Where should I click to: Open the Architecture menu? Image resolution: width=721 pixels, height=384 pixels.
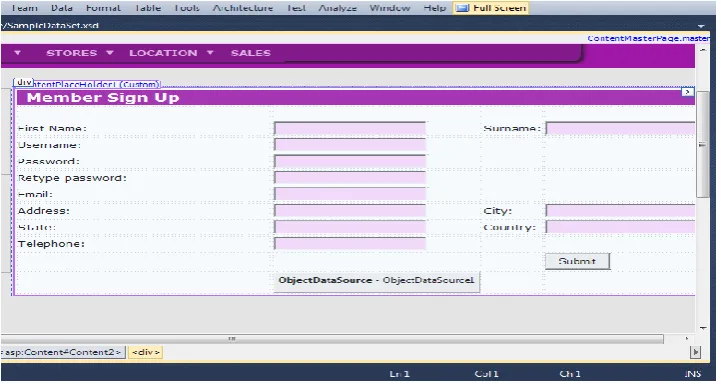pyautogui.click(x=243, y=8)
